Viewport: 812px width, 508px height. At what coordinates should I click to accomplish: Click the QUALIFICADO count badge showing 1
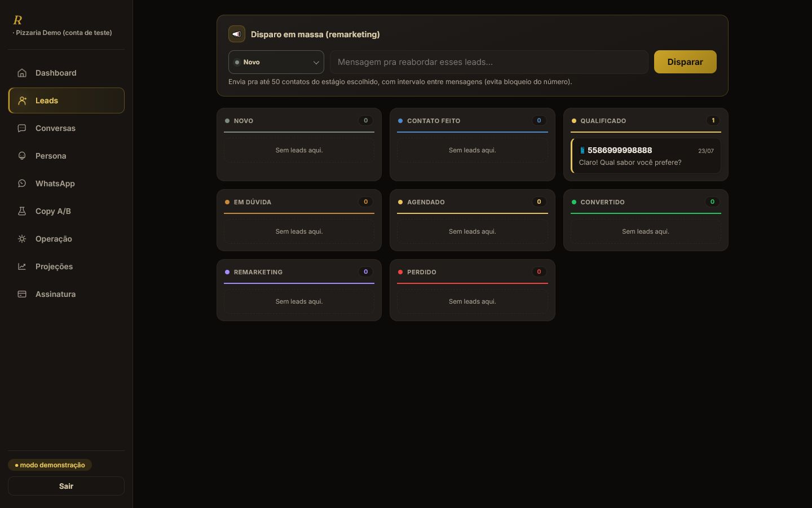point(713,120)
